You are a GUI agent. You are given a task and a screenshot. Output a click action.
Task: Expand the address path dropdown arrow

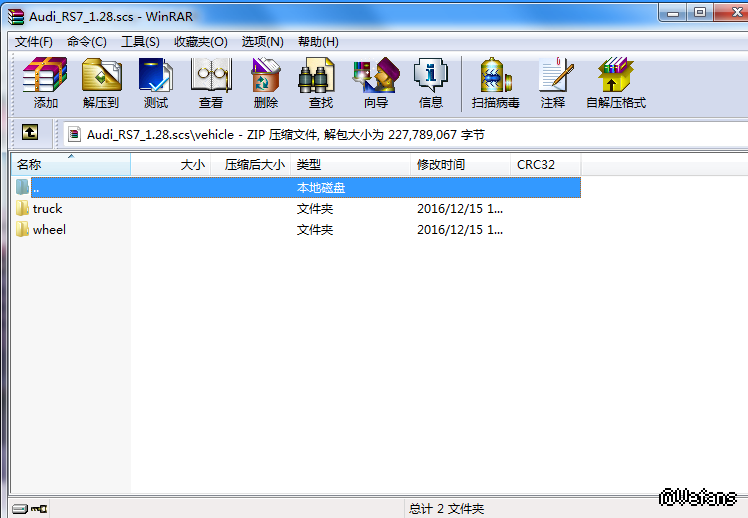click(738, 134)
